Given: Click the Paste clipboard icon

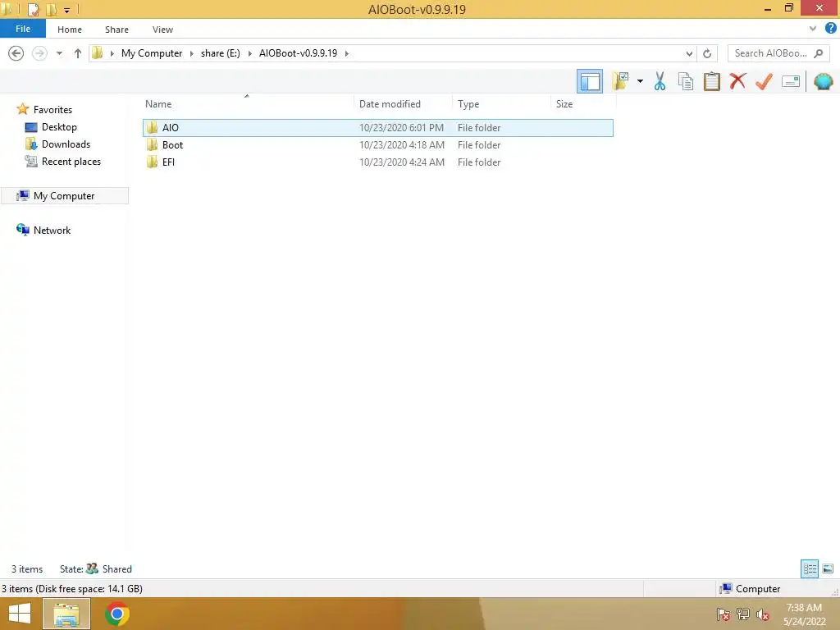Looking at the screenshot, I should [711, 81].
